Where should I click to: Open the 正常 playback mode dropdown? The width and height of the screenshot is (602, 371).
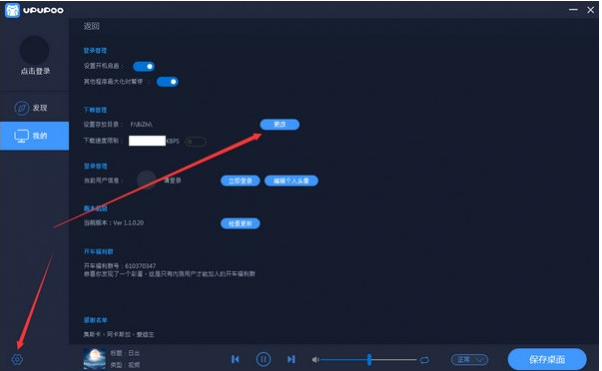(x=470, y=359)
